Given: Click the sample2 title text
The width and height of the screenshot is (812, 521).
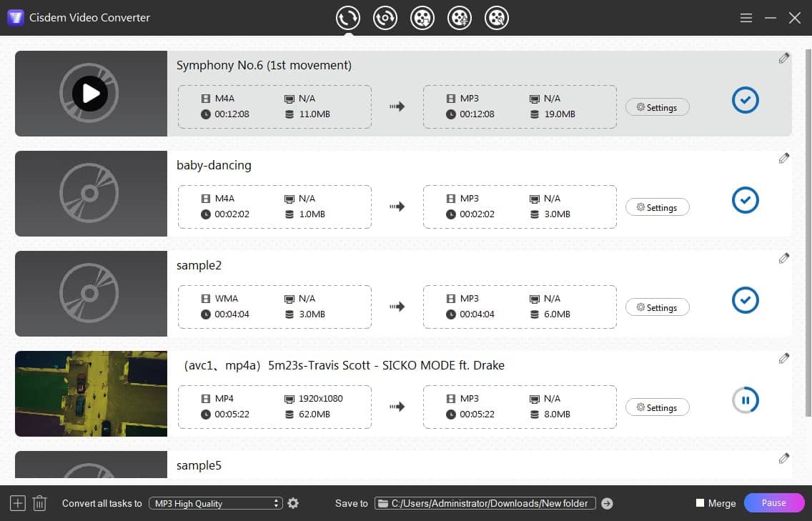Looking at the screenshot, I should click(199, 265).
